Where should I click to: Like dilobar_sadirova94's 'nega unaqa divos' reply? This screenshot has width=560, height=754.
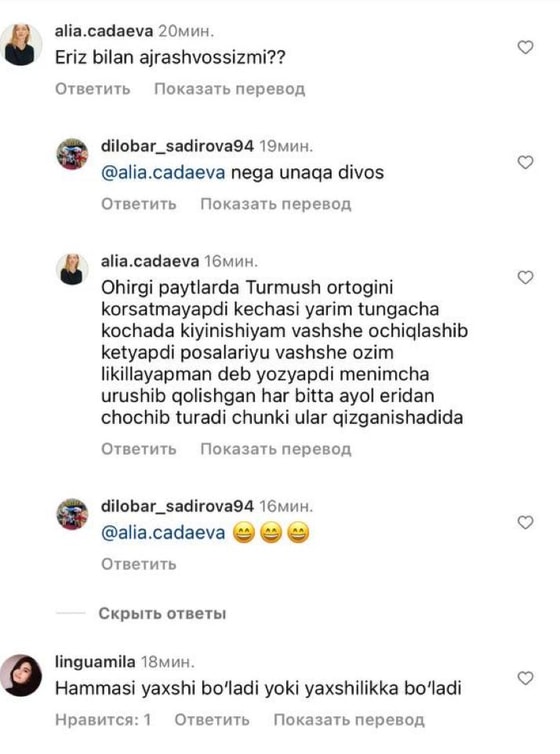click(525, 163)
